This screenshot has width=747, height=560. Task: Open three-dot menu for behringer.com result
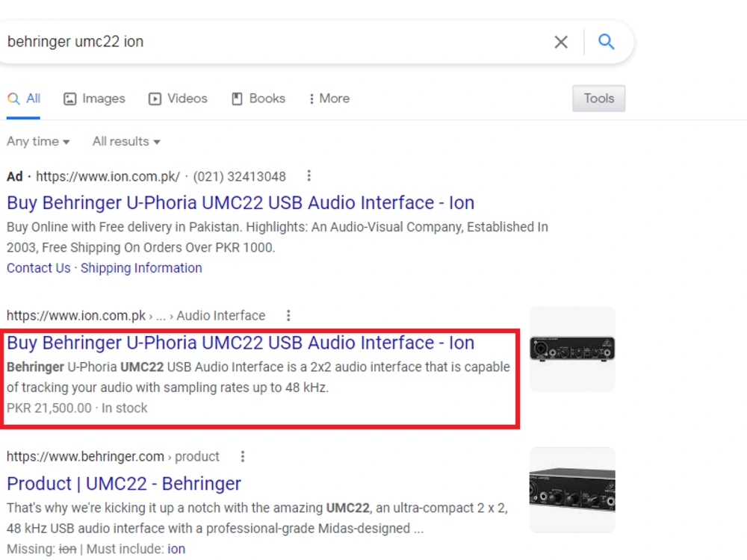[x=243, y=456]
